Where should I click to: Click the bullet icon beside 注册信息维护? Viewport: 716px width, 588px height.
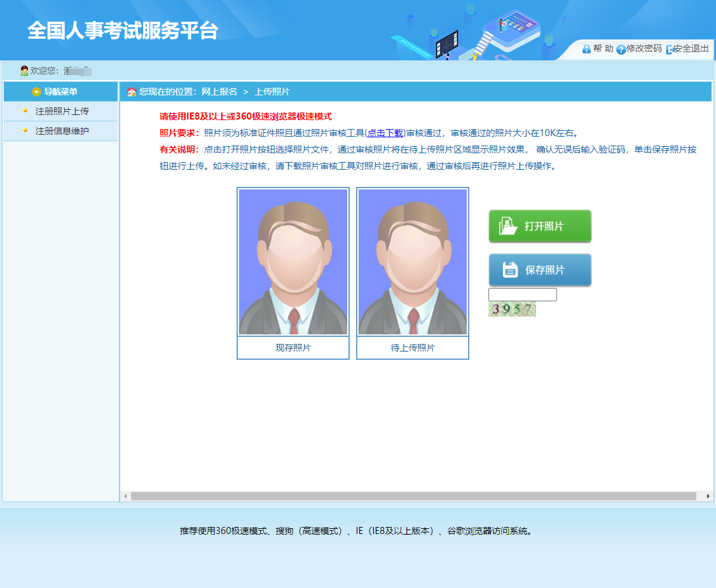tap(25, 130)
